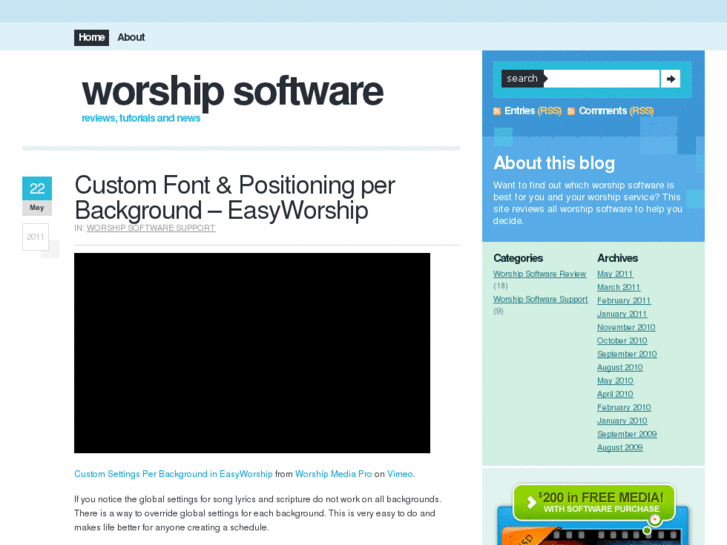Open March 2011 archive
This screenshot has height=545, width=727.
619,288
